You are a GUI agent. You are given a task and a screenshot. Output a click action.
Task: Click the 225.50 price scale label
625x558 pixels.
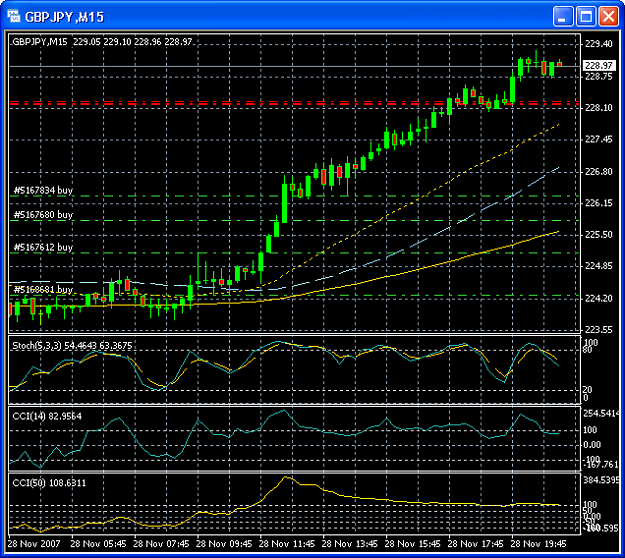tap(599, 235)
